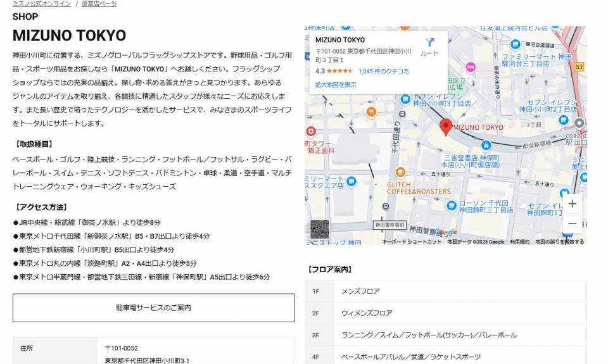Click the route directions icon in map card

(429, 43)
